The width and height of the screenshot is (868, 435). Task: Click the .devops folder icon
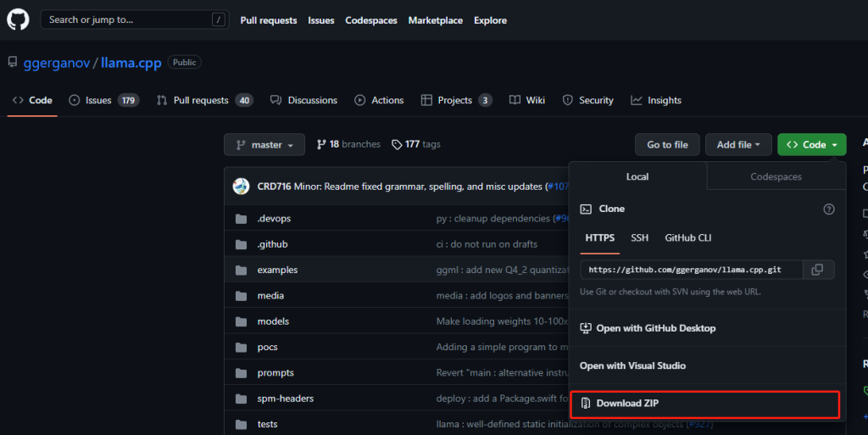[x=241, y=219]
